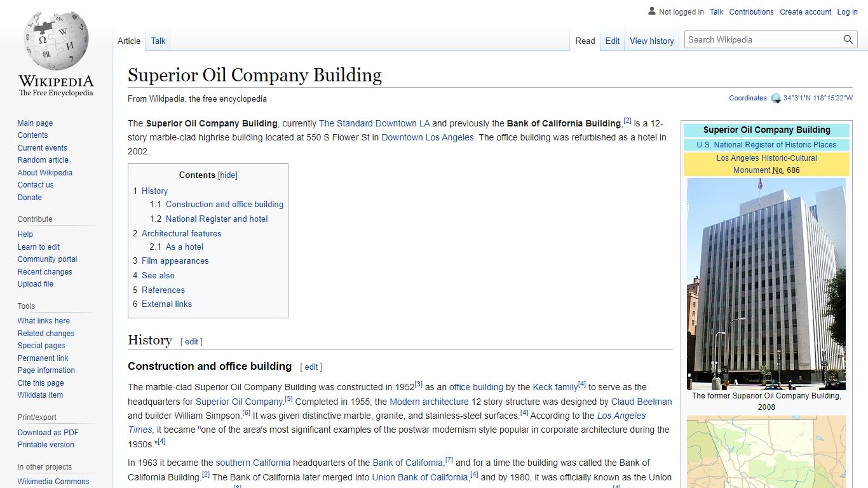Open Union Bank of California link
The height and width of the screenshot is (488, 868).
coord(420,477)
